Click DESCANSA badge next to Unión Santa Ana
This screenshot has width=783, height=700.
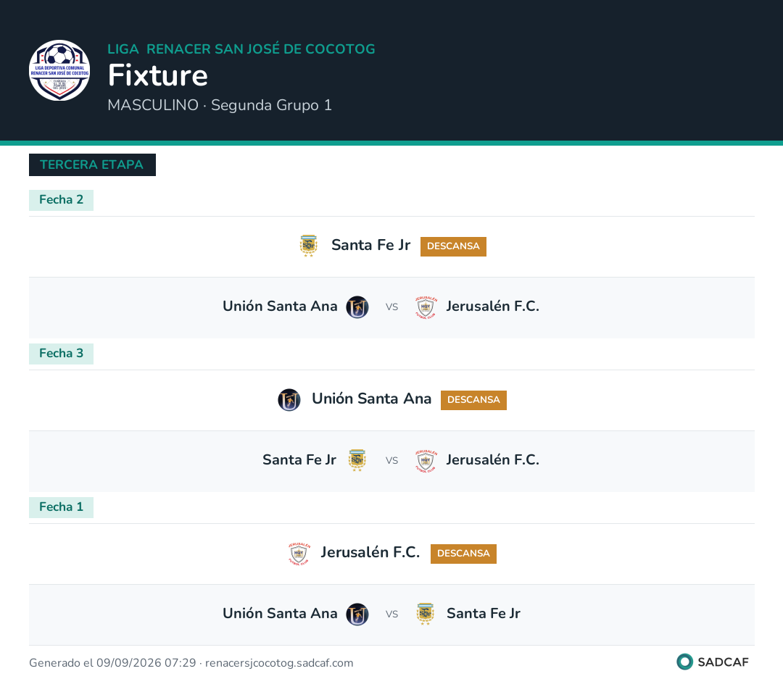(473, 400)
